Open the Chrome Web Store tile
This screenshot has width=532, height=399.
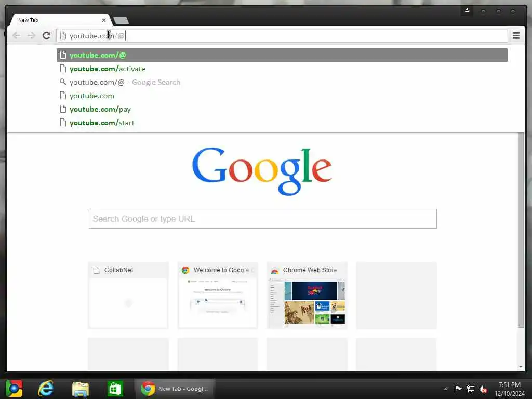[x=307, y=295]
